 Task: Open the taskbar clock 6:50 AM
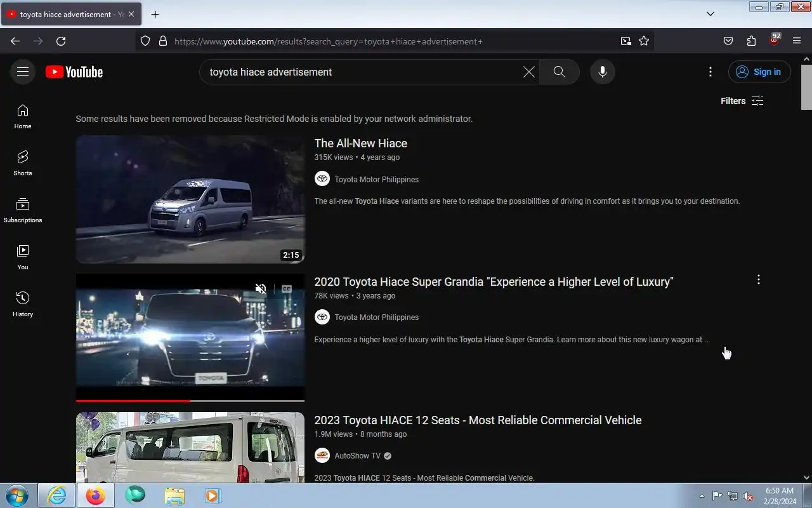[x=780, y=496]
